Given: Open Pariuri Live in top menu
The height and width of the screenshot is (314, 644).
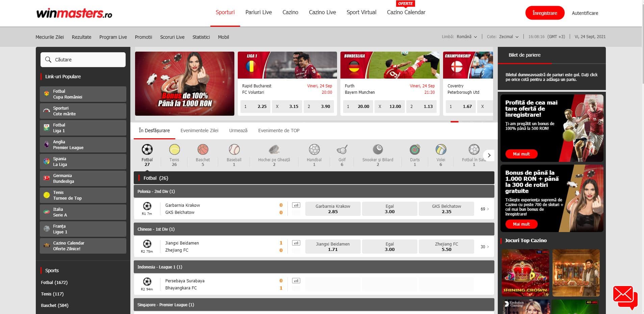Looking at the screenshot, I should click(x=258, y=12).
